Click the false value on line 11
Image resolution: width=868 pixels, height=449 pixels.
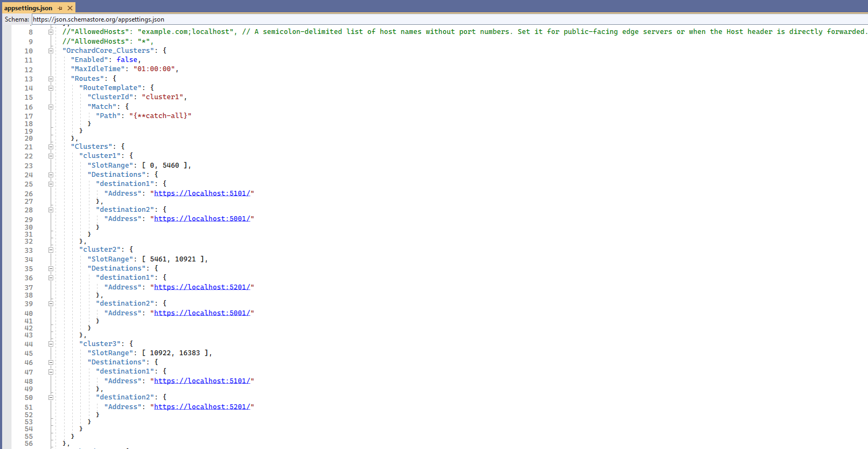[127, 60]
